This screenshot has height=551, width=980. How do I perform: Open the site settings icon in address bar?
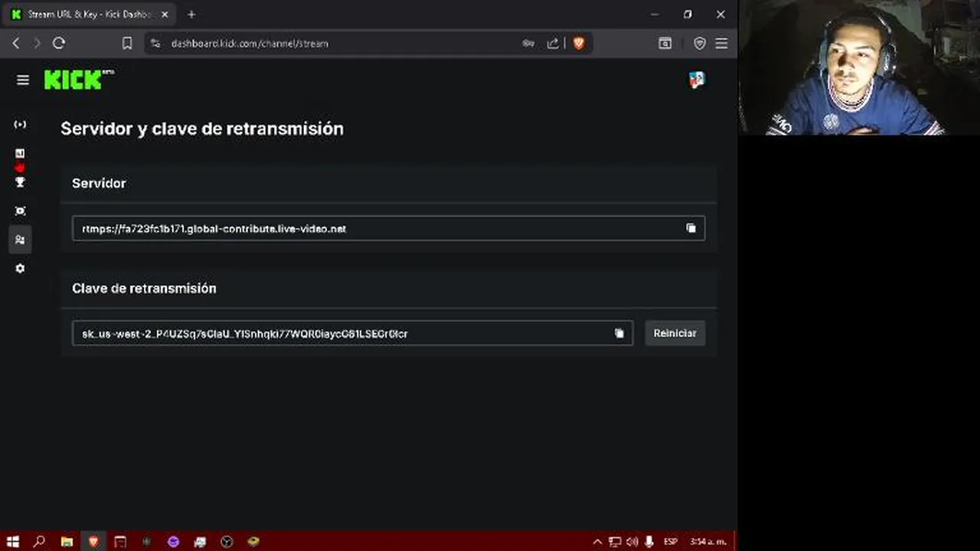(155, 44)
